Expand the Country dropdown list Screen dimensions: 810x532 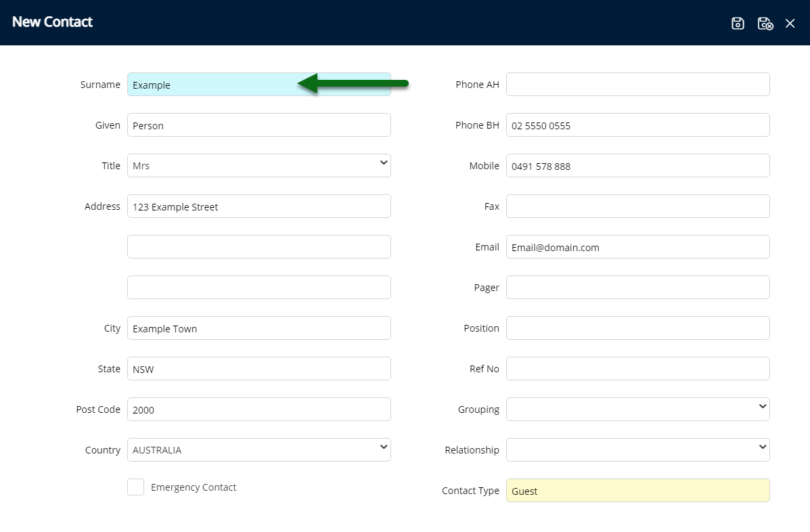tap(258, 450)
